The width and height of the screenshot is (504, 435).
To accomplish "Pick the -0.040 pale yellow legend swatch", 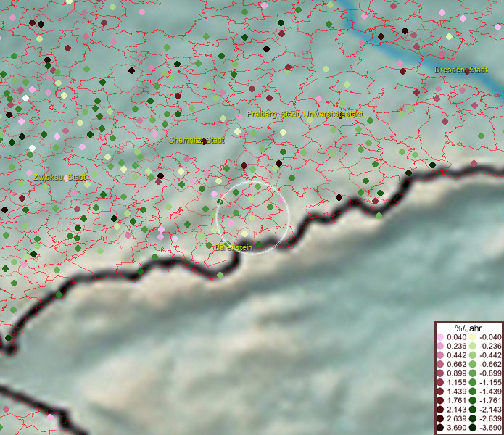I will click(472, 337).
